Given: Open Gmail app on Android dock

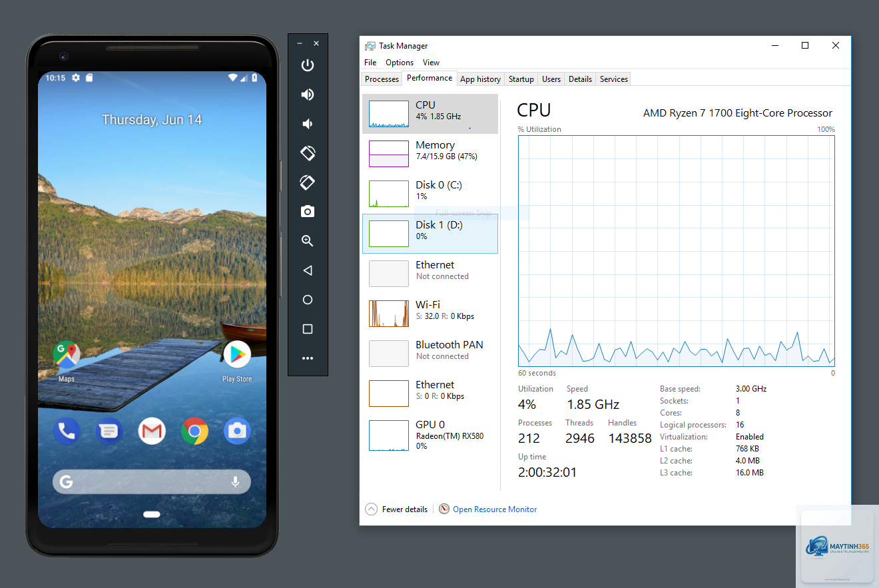Looking at the screenshot, I should (x=152, y=432).
